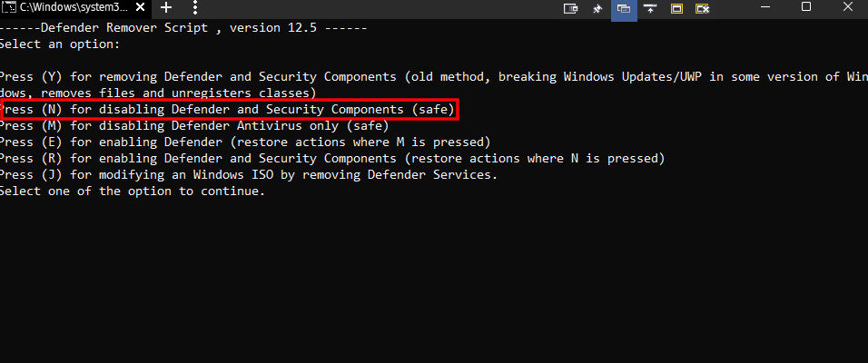This screenshot has height=363, width=868.
Task: Close the C:\Windows\system3... tab
Action: pyautogui.click(x=140, y=8)
